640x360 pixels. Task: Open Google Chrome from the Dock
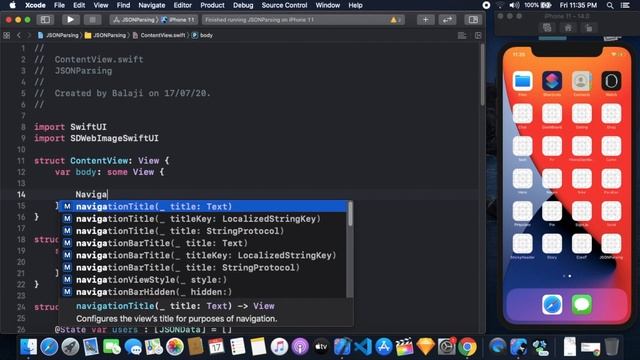click(468, 347)
